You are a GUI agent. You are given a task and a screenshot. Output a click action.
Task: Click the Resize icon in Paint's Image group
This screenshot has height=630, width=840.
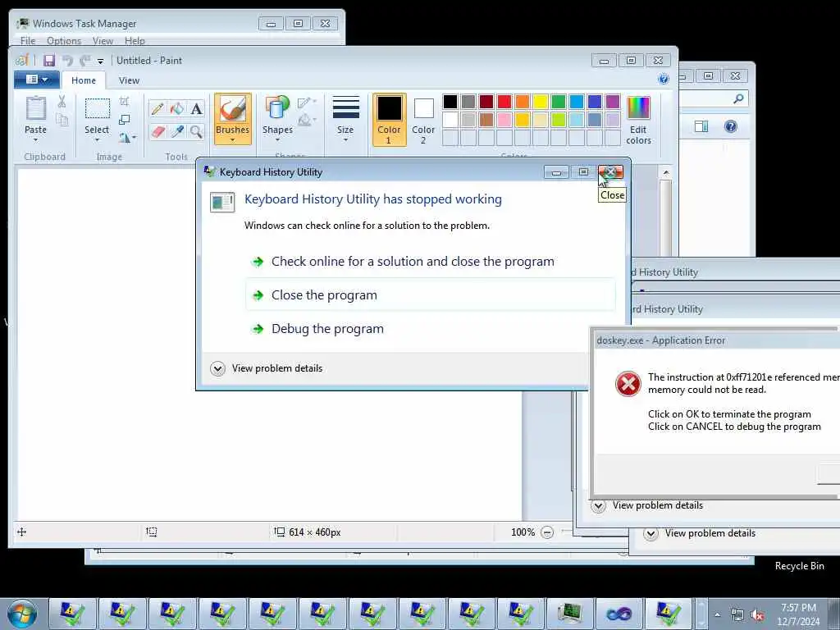pyautogui.click(x=125, y=120)
